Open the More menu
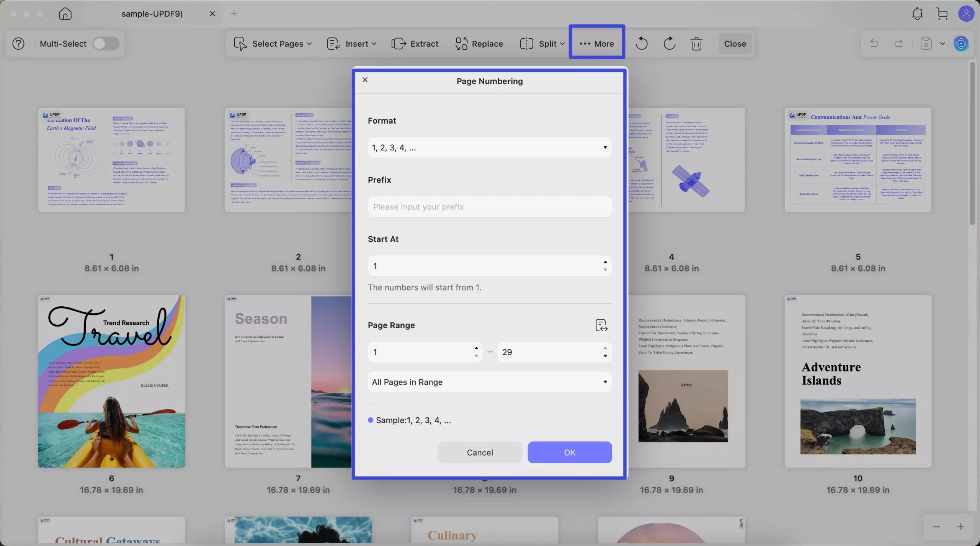This screenshot has height=546, width=980. tap(596, 43)
